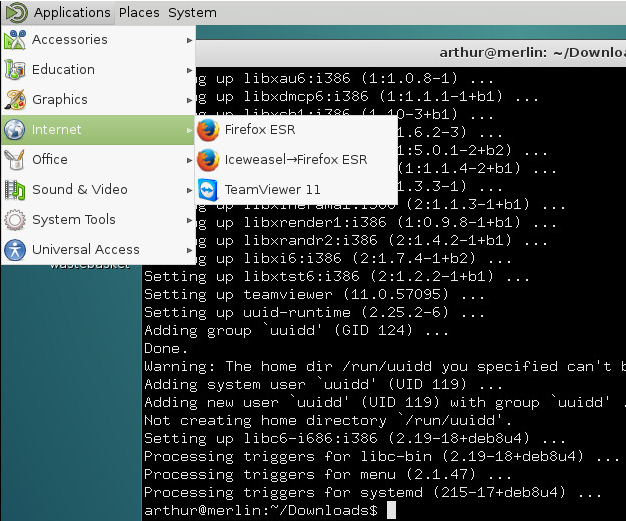Screen dimensions: 626x521
Task: Select the Universal Access category label
Action: tap(86, 250)
